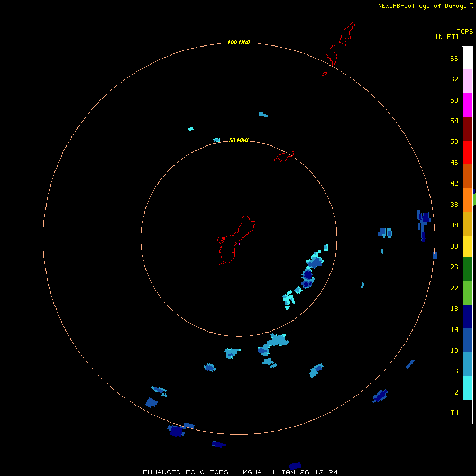476x476 pixels.
Task: Click the light blue legend swatch
Action: click(467, 363)
